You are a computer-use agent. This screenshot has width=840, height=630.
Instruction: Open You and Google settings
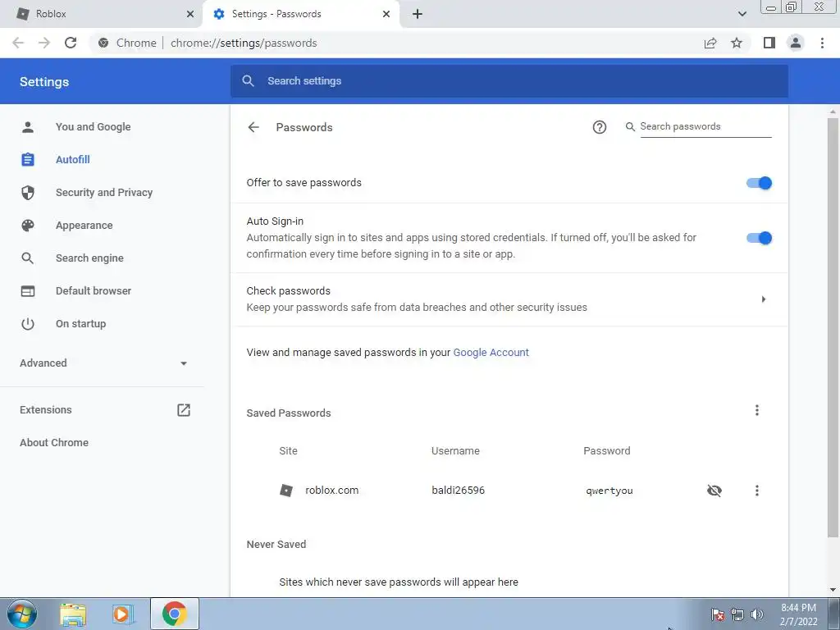click(94, 127)
